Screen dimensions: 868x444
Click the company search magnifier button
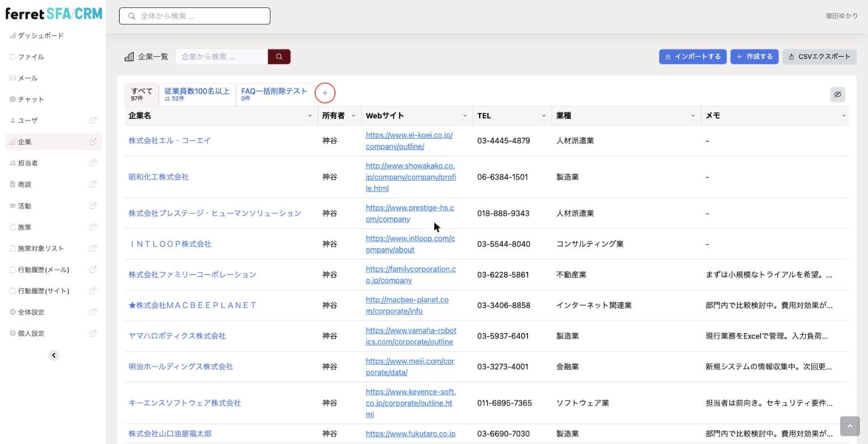coord(279,57)
